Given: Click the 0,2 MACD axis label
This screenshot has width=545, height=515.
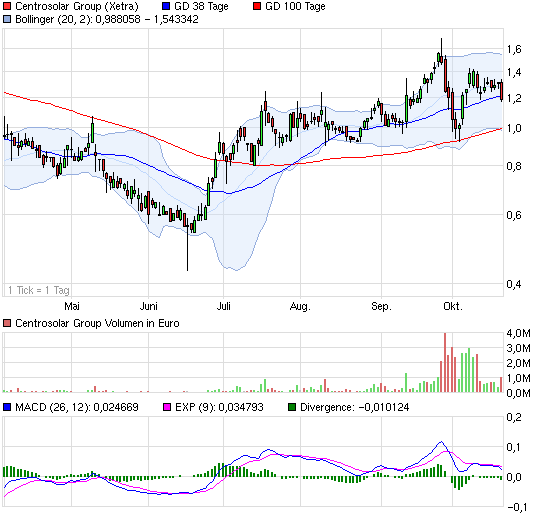Looking at the screenshot, I should click(514, 417).
